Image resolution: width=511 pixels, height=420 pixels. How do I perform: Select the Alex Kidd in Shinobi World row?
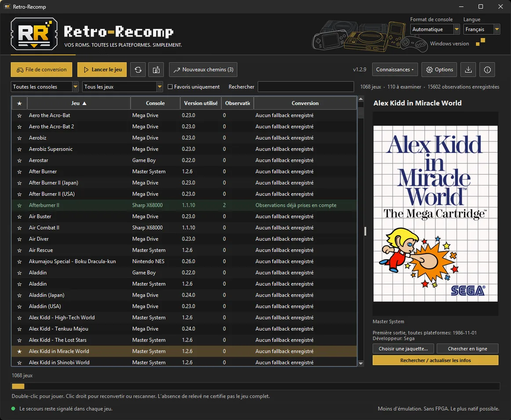[184, 362]
